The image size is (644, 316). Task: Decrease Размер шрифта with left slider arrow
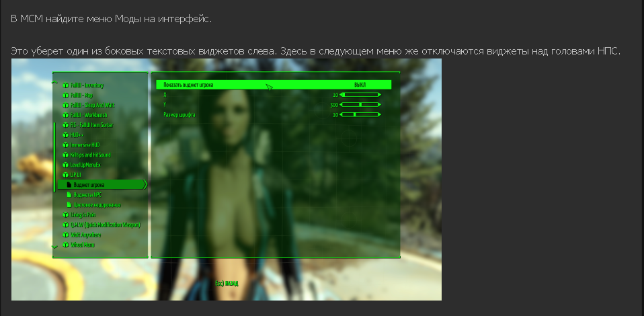coord(341,115)
